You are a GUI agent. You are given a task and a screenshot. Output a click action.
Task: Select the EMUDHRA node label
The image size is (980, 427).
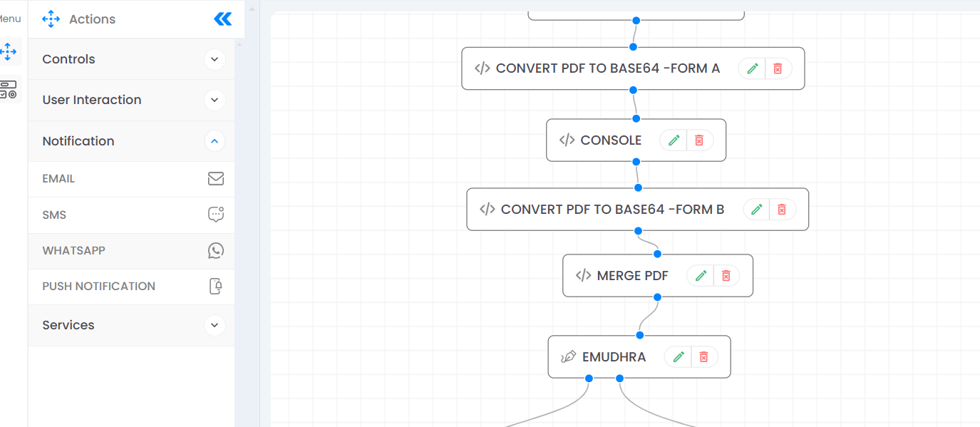[x=614, y=357]
